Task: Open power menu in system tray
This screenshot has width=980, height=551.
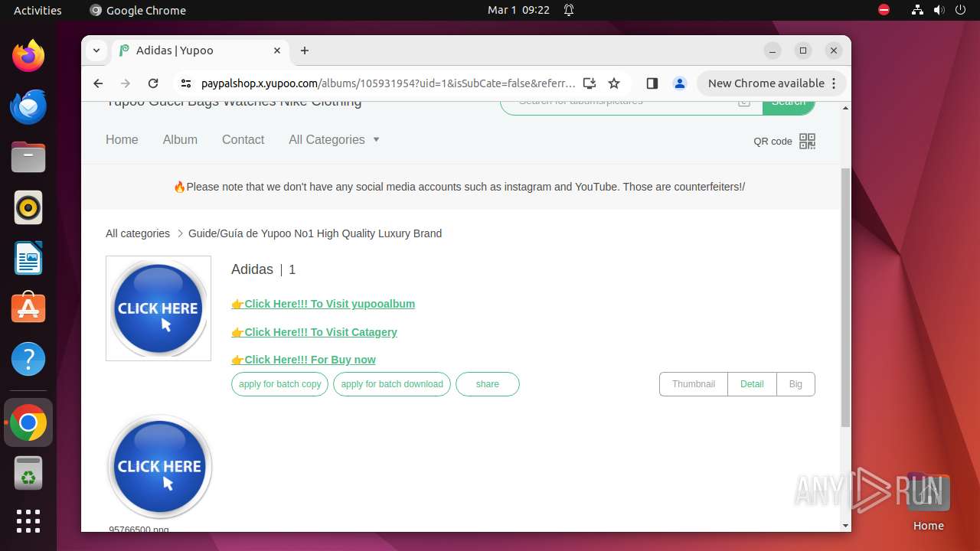Action: click(x=961, y=10)
